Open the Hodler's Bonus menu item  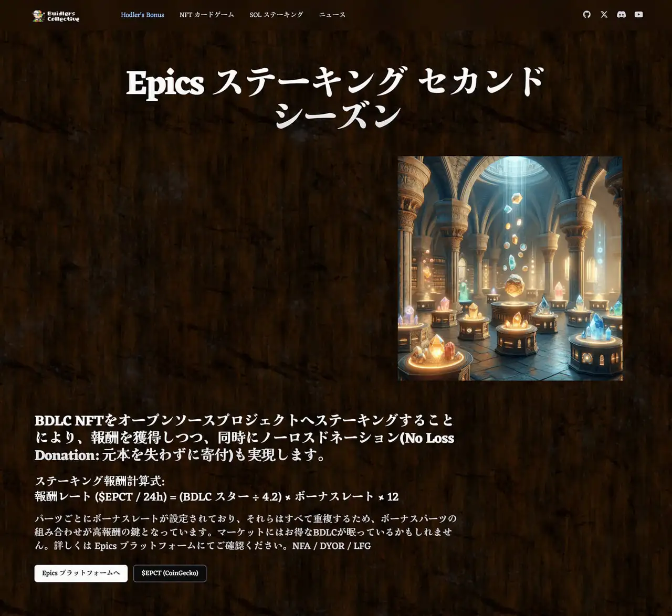[x=142, y=15]
